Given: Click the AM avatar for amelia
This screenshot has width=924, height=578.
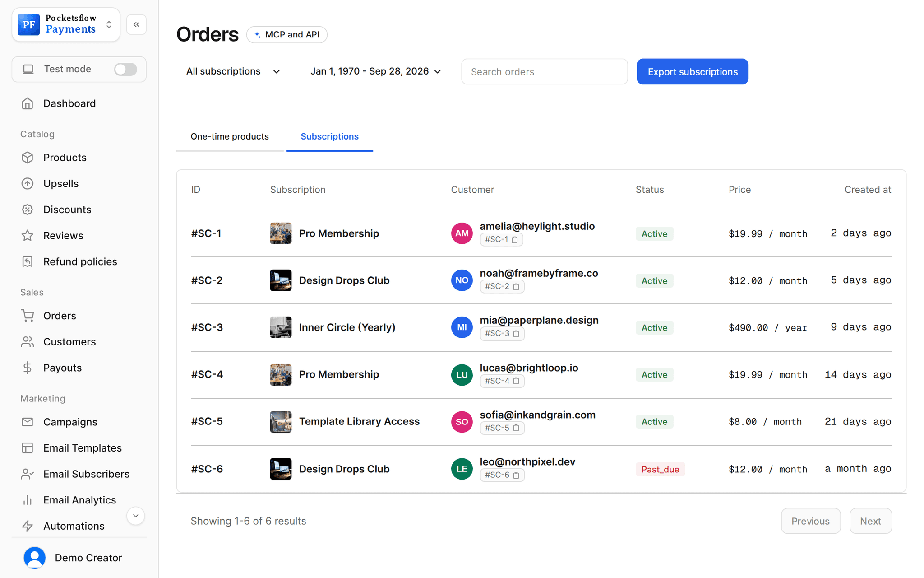Looking at the screenshot, I should tap(462, 233).
